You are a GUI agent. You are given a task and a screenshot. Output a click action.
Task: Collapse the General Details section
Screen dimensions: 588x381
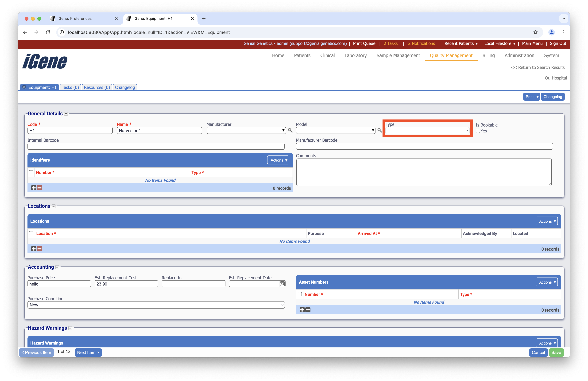66,114
